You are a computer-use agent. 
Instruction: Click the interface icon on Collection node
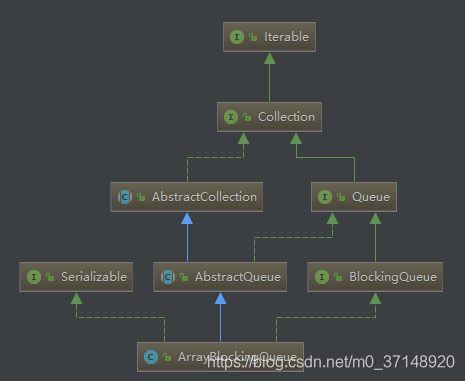[x=231, y=117]
